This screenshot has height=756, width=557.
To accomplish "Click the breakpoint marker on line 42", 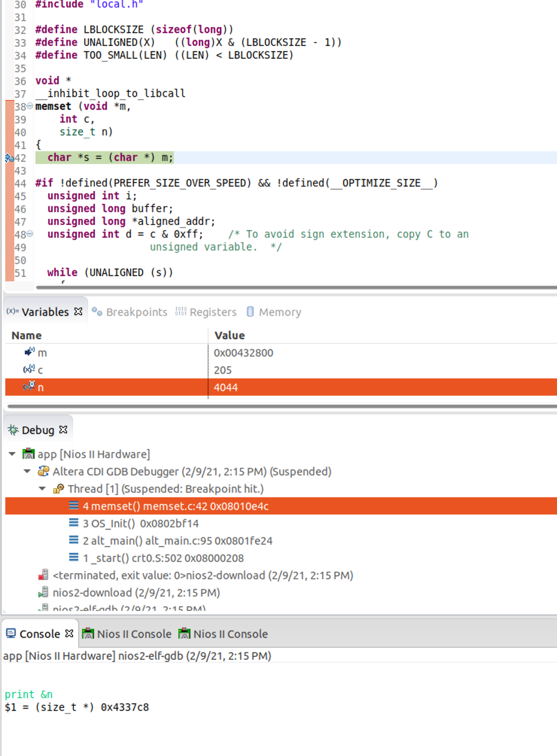I will 9,158.
